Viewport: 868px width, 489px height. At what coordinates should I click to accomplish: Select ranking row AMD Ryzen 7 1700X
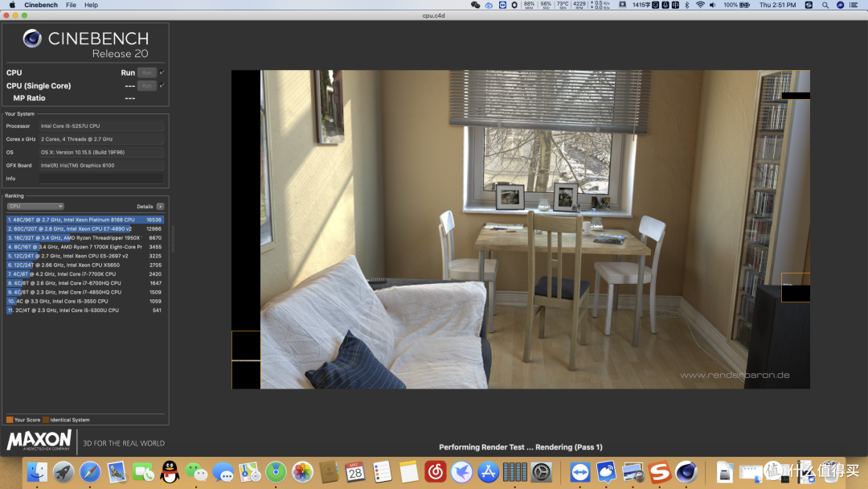[84, 247]
